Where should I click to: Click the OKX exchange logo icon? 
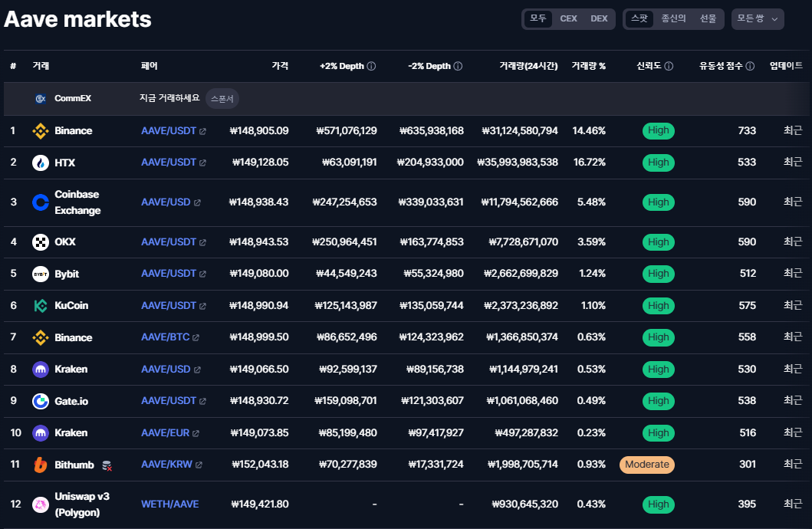pyautogui.click(x=41, y=242)
